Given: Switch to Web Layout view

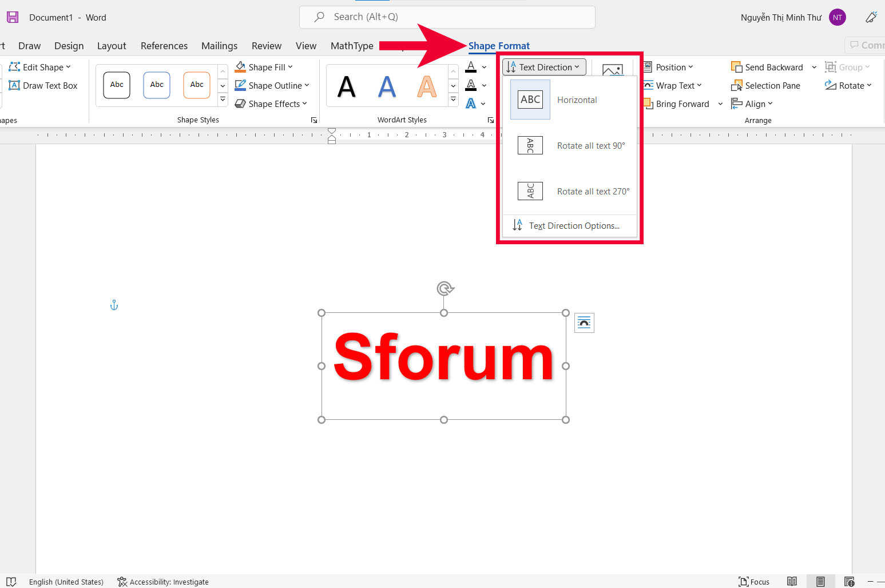Looking at the screenshot, I should (850, 582).
